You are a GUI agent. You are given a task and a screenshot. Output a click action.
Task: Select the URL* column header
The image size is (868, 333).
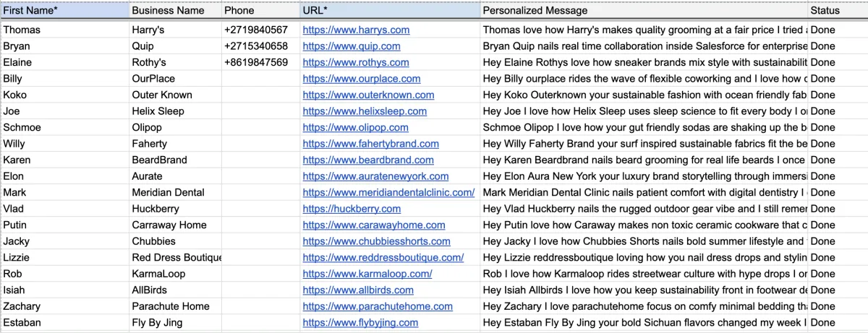coord(389,11)
